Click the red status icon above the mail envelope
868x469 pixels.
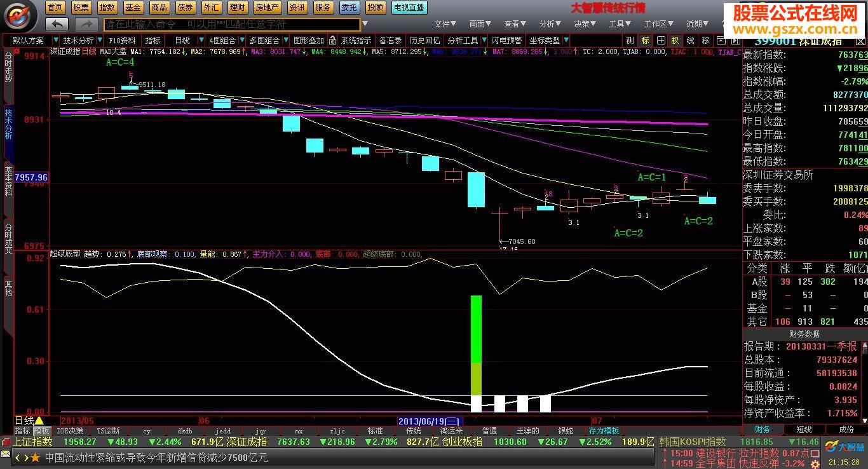6,442
